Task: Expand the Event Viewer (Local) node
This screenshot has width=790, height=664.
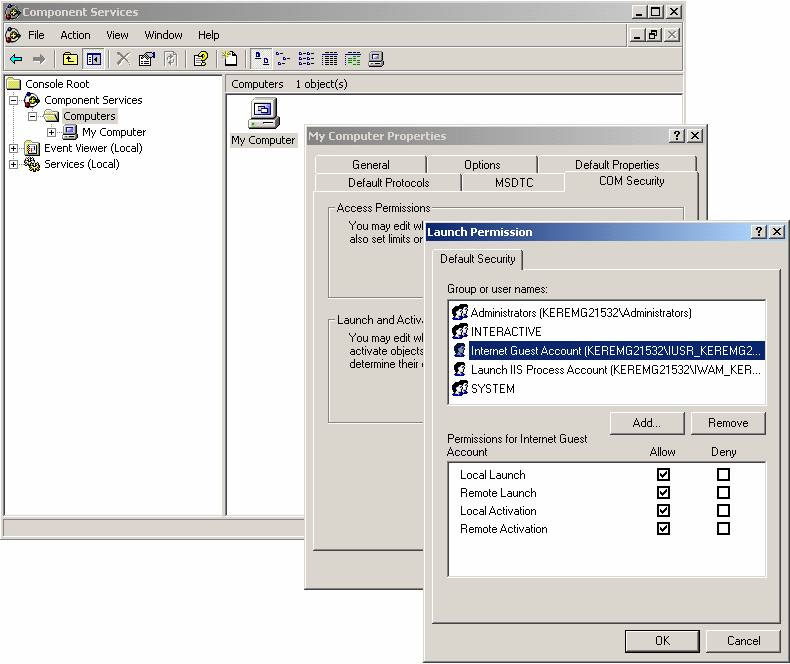Action: tap(14, 148)
